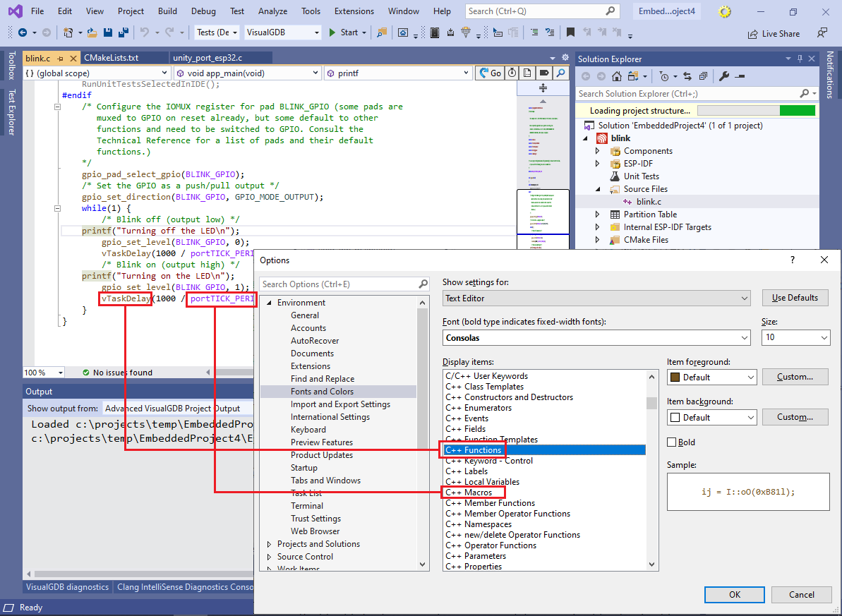The width and height of the screenshot is (842, 616).
Task: Click the Loading project structure progress bar
Action: (756, 111)
